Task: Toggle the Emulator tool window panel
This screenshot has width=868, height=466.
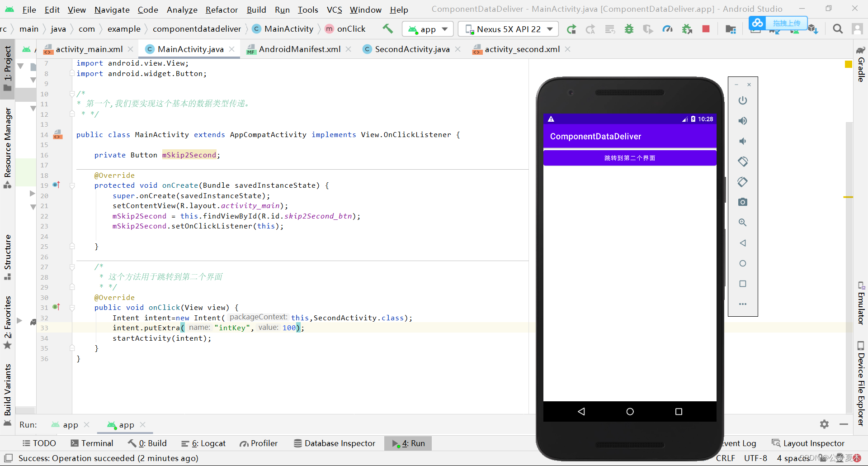Action: (862, 304)
